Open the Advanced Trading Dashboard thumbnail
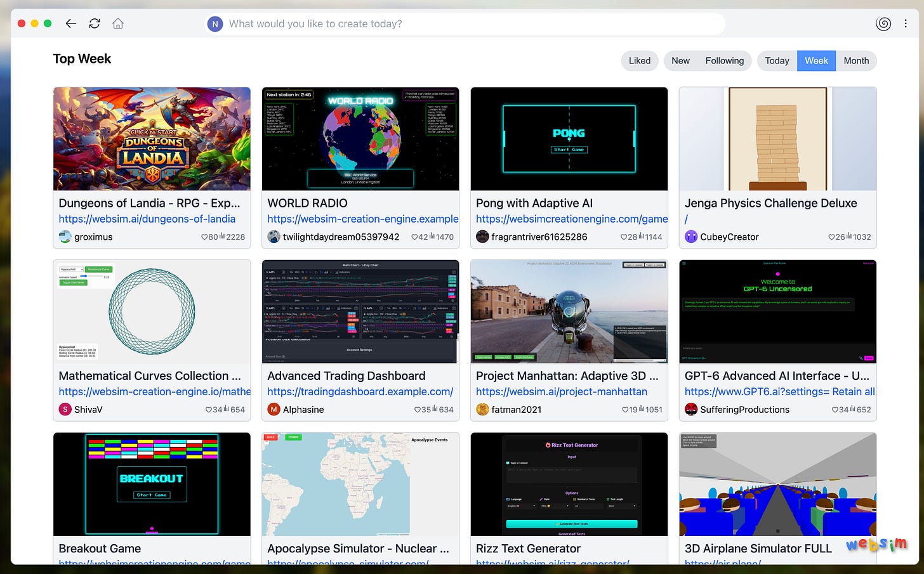Screen dimensions: 924x574 360,311
